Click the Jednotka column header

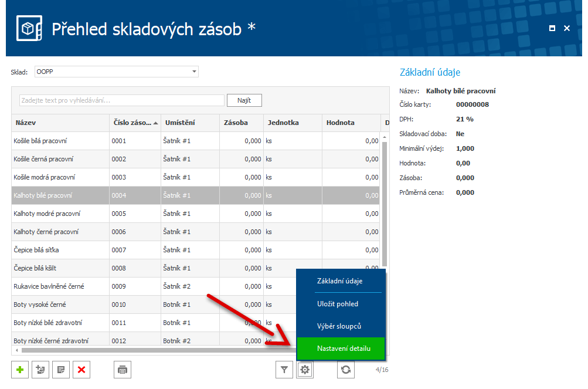(x=293, y=123)
